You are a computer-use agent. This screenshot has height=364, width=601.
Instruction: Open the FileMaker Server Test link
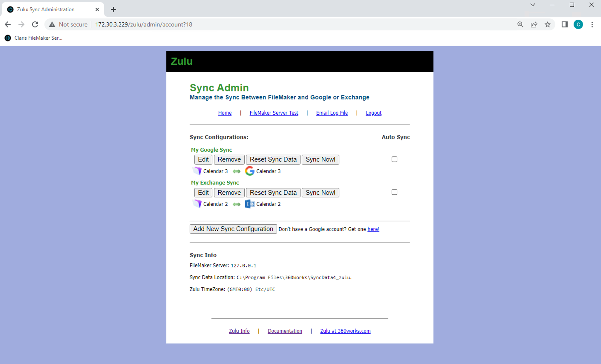274,113
